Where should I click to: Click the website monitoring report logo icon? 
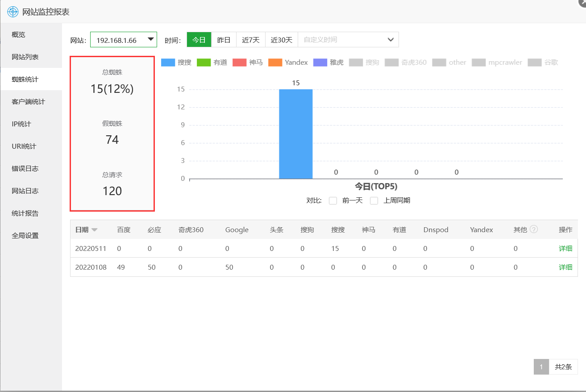click(x=13, y=12)
